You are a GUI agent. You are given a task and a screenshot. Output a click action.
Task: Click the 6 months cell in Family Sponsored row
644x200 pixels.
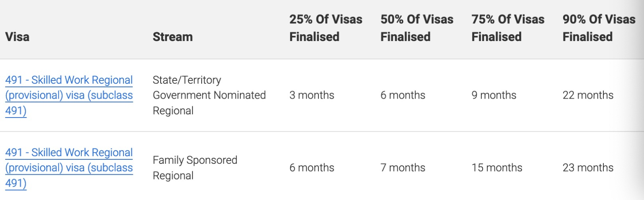312,168
